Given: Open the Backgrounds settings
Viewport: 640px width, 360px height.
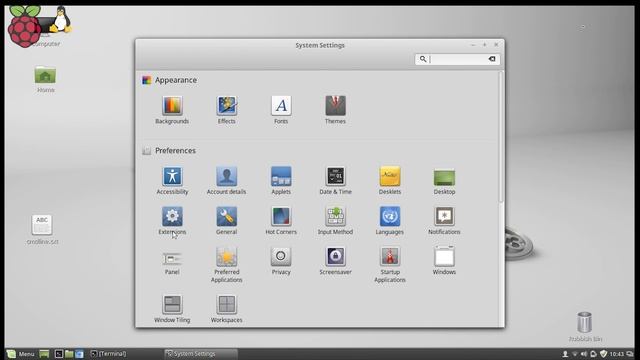Looking at the screenshot, I should pos(172,109).
